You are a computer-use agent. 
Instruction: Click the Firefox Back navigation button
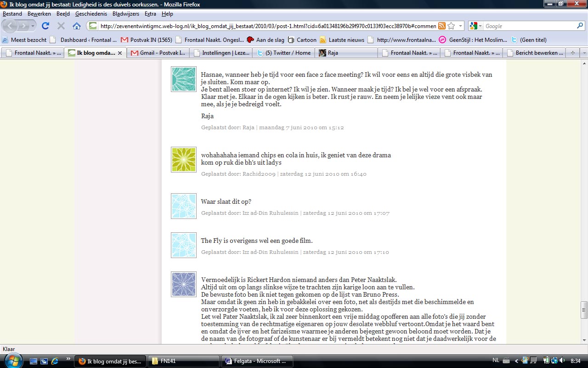pyautogui.click(x=10, y=26)
